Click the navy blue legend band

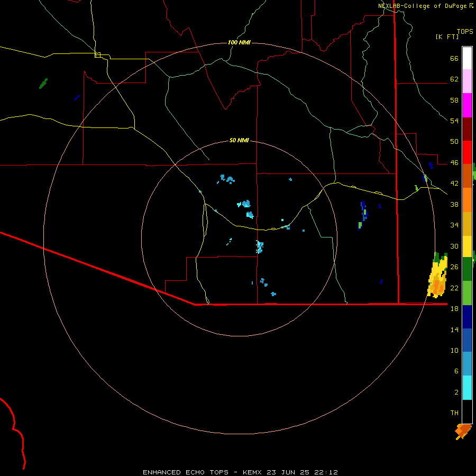pyautogui.click(x=467, y=317)
